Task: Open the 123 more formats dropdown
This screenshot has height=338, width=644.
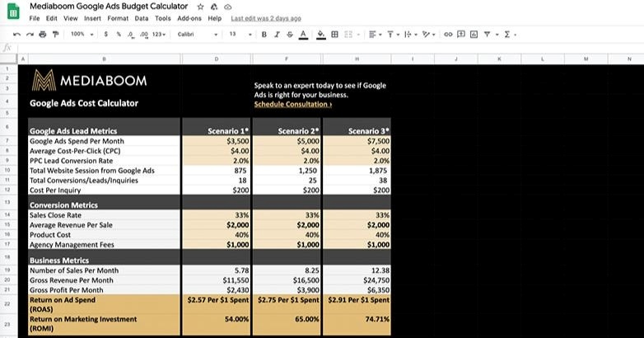Action: click(x=159, y=35)
